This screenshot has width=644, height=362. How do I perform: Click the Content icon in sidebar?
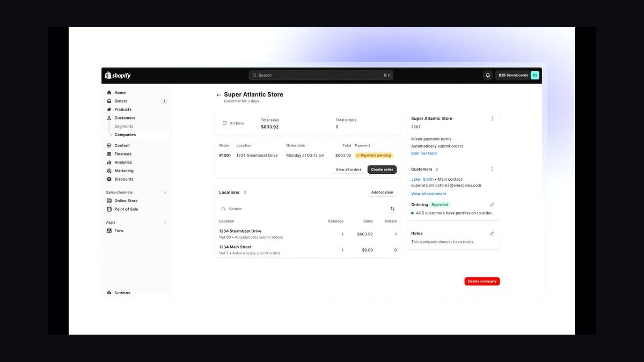[109, 145]
